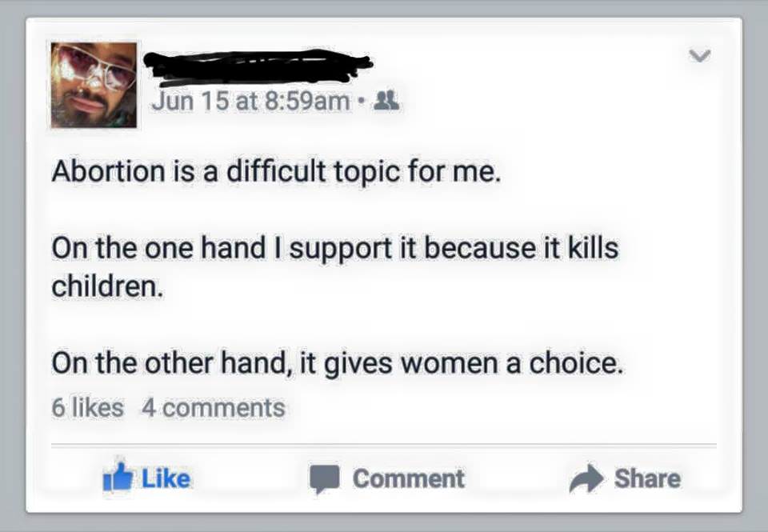Open the "Jun 15 at 8:59am" timestamp

(250, 101)
